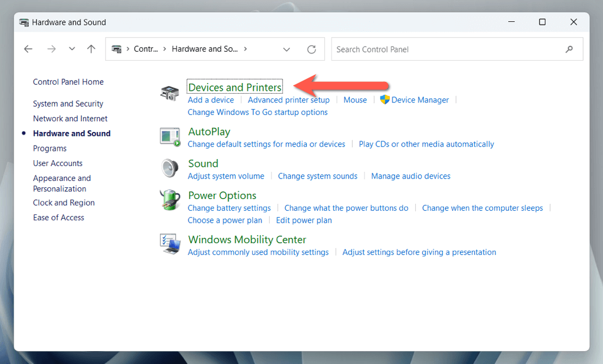Click the Windows Mobility Center icon
The height and width of the screenshot is (364, 603).
170,244
